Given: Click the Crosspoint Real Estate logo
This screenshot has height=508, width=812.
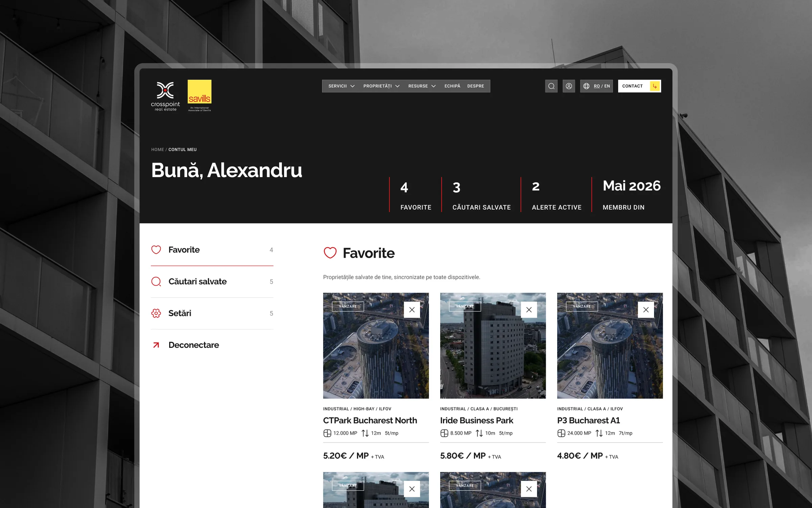Looking at the screenshot, I should (x=165, y=96).
